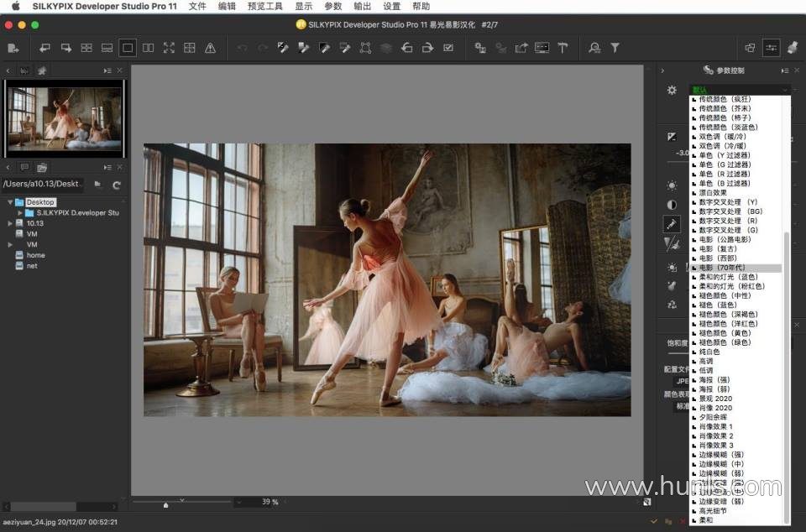Image resolution: width=806 pixels, height=532 pixels.
Task: Switch to thumbnail grid view mode
Action: pos(86,48)
